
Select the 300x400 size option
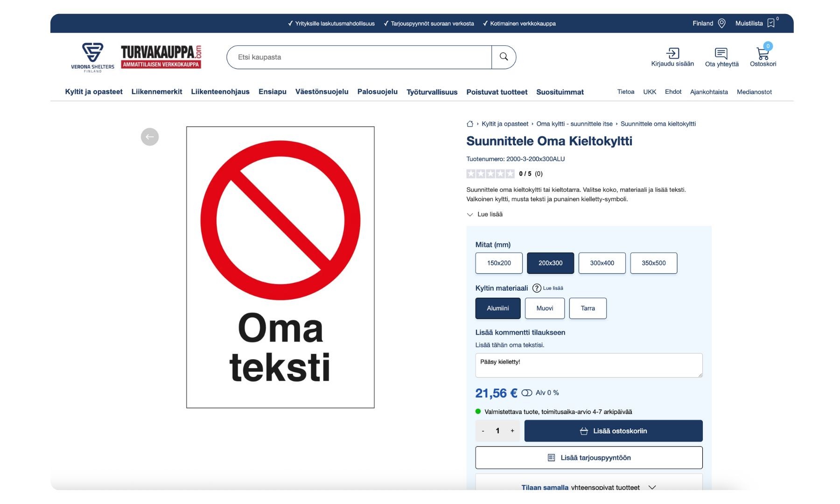pos(602,263)
